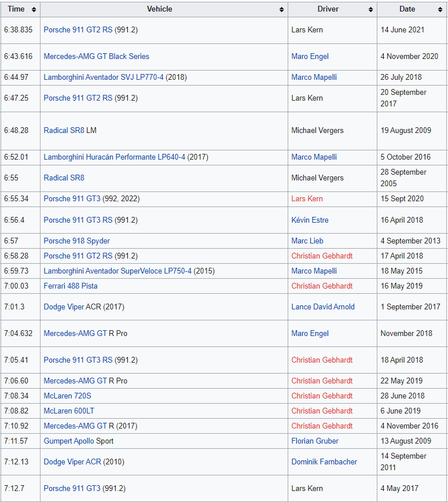Sort table by Driver column arrows
Screen dimensions: 448x502
click(x=370, y=10)
